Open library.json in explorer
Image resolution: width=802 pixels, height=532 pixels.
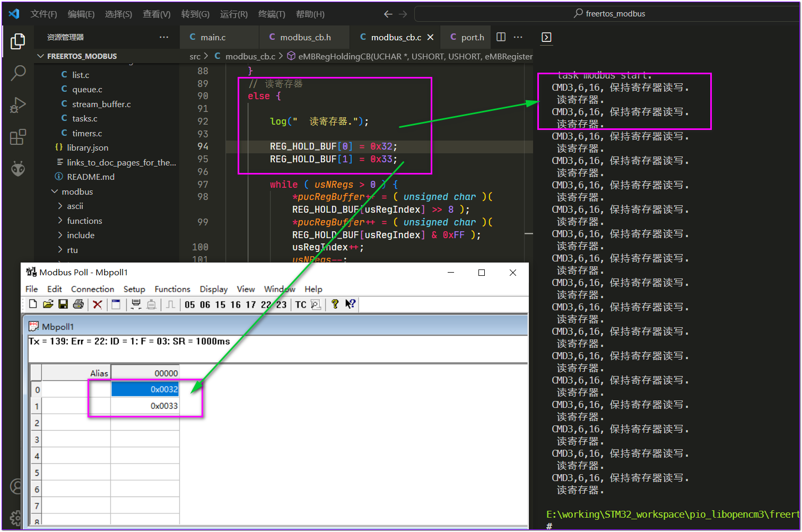(x=88, y=147)
